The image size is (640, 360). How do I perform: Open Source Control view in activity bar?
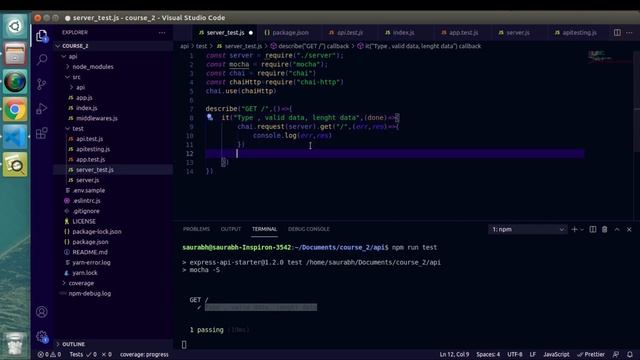42,84
